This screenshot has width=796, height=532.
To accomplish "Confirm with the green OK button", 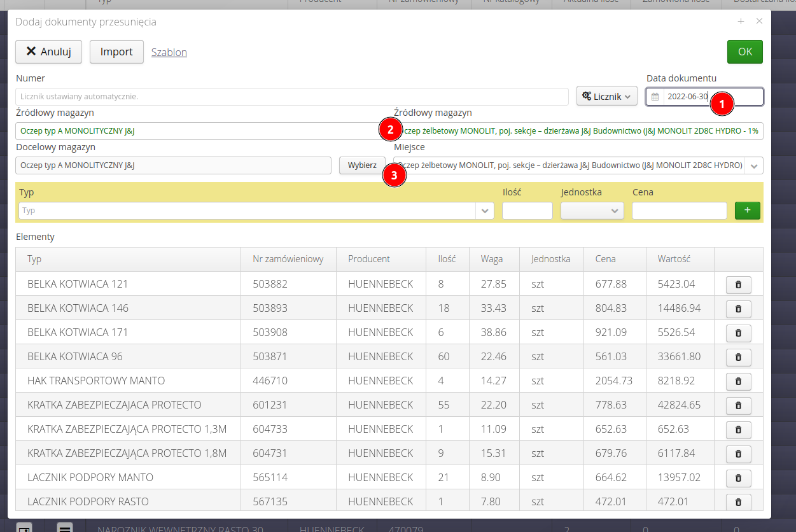I will pyautogui.click(x=744, y=52).
